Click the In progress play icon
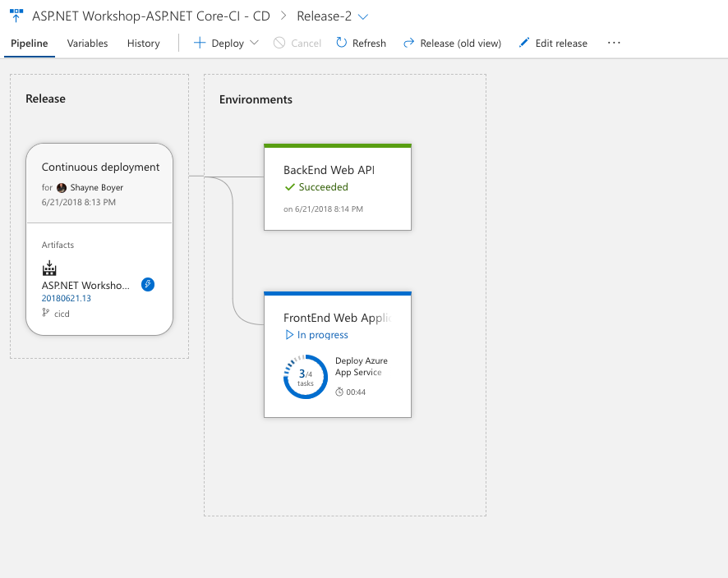Viewport: 728px width, 578px height. (289, 334)
